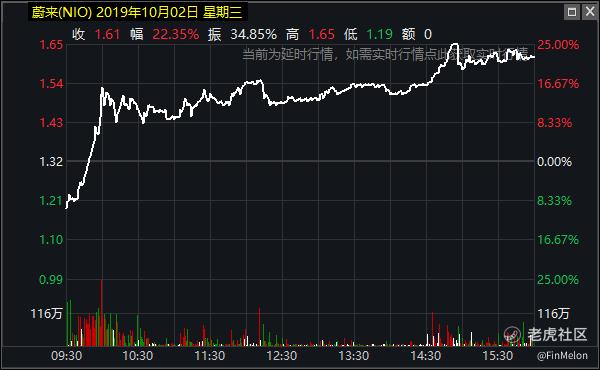Click the 1.32 baseline price label
600x370 pixels.
tap(51, 161)
